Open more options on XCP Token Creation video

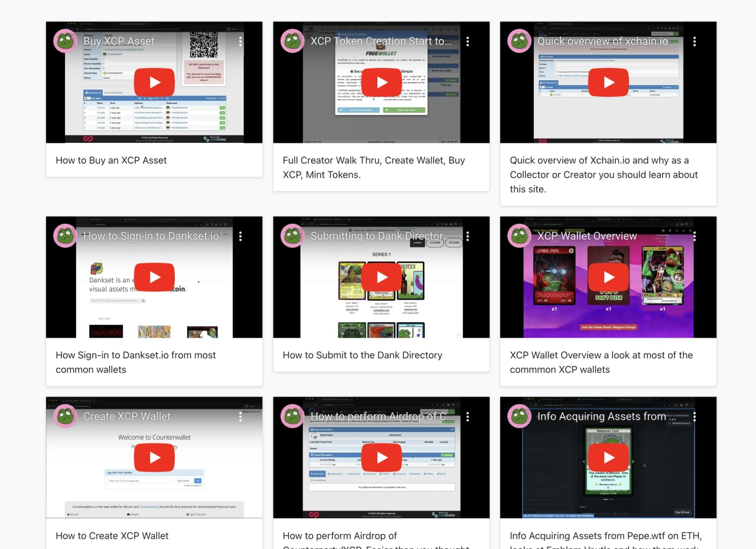click(x=468, y=41)
